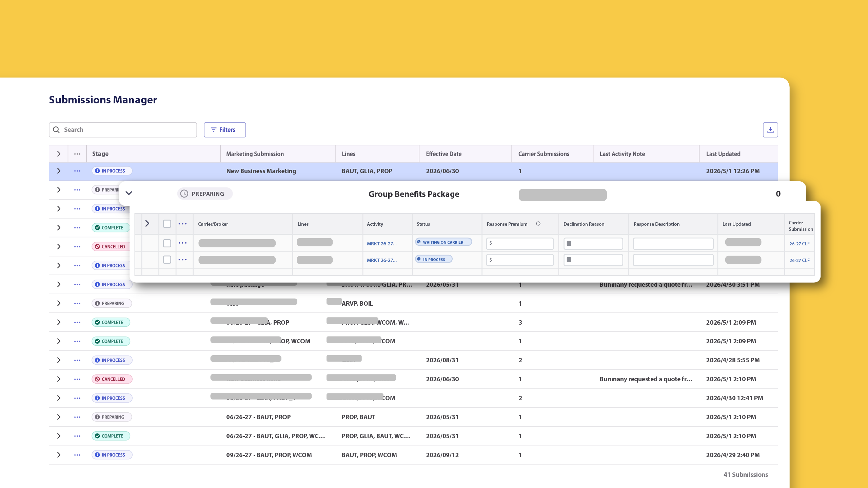Click 'Bunmany requested a quote' note at 2:10 PM
868x488 pixels.
point(646,379)
